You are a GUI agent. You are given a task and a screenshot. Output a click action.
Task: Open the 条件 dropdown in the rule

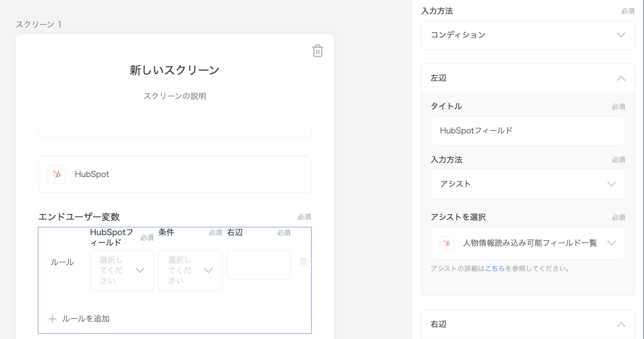coord(190,271)
